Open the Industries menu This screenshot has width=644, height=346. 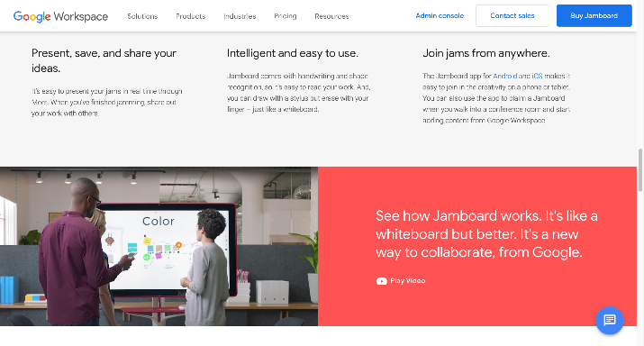pyautogui.click(x=240, y=16)
